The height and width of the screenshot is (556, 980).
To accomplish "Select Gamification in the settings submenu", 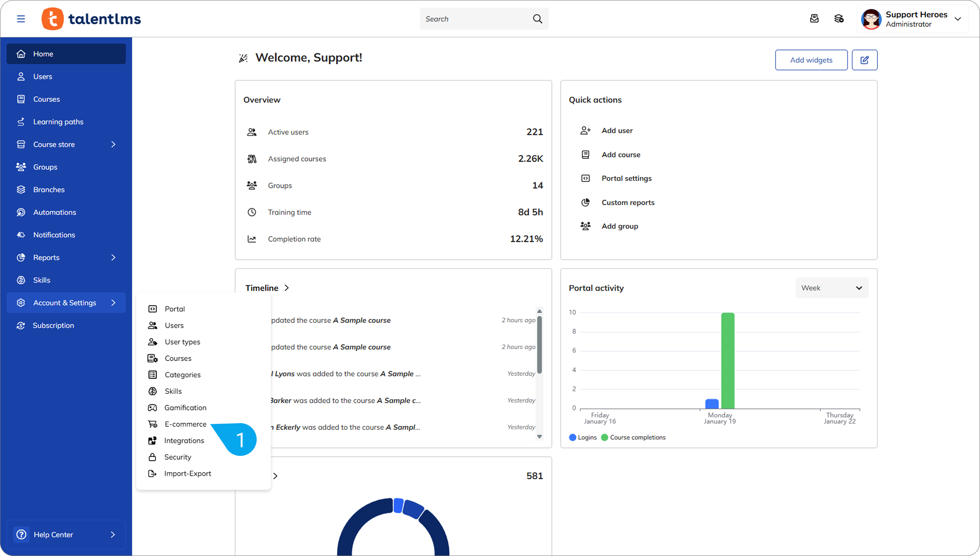I will click(185, 407).
